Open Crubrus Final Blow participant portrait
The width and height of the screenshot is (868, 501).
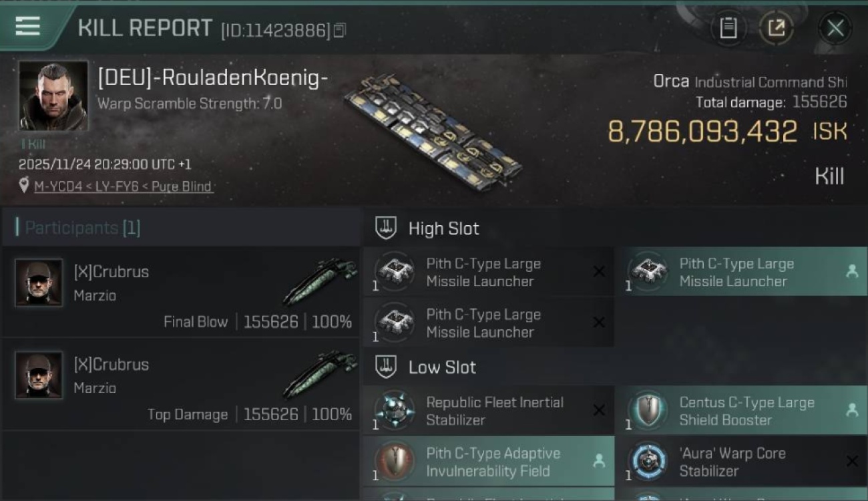pyautogui.click(x=39, y=283)
